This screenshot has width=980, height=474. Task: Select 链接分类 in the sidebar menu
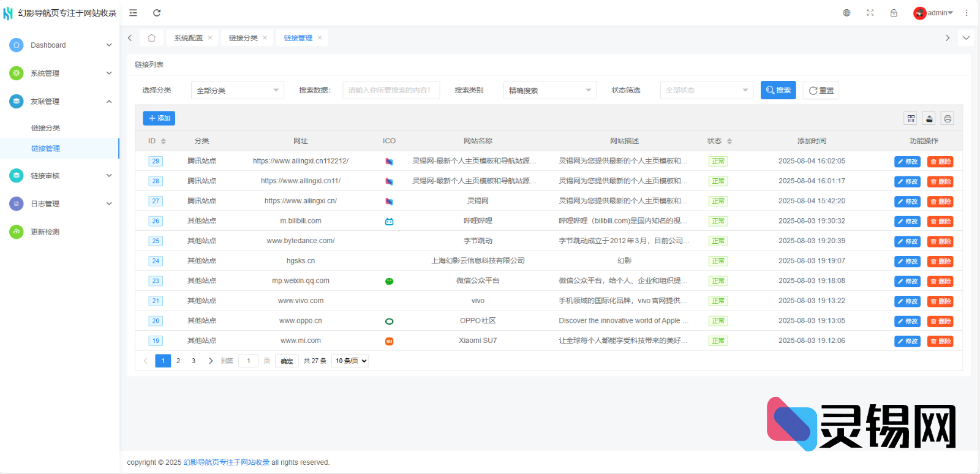pos(46,128)
